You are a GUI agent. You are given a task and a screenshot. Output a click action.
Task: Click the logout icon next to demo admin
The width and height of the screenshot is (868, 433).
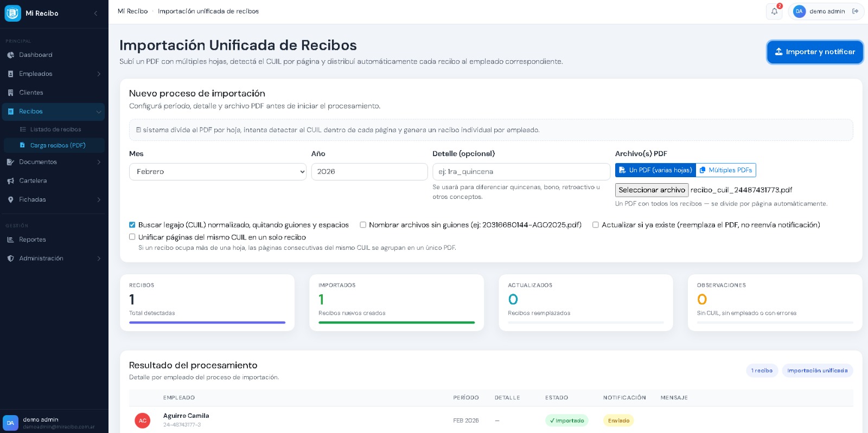coord(856,11)
